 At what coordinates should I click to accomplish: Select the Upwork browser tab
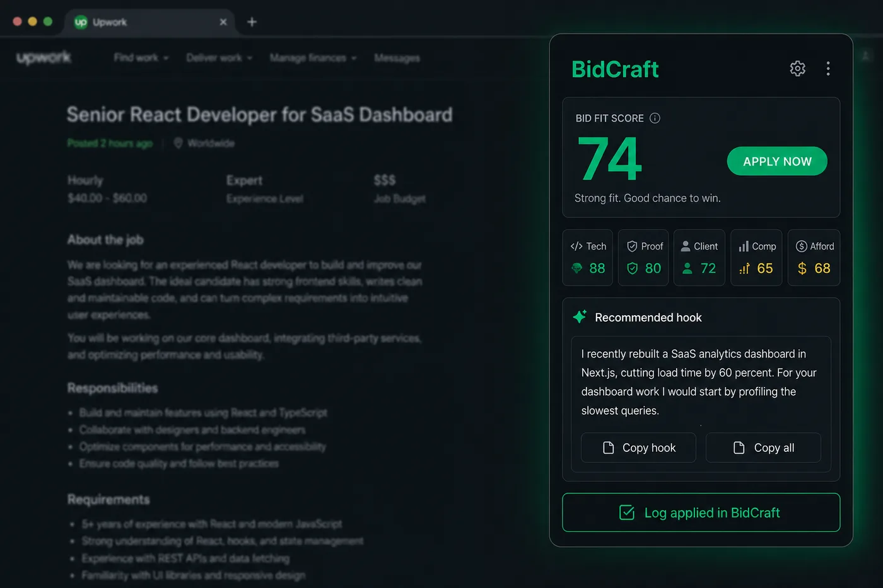150,22
